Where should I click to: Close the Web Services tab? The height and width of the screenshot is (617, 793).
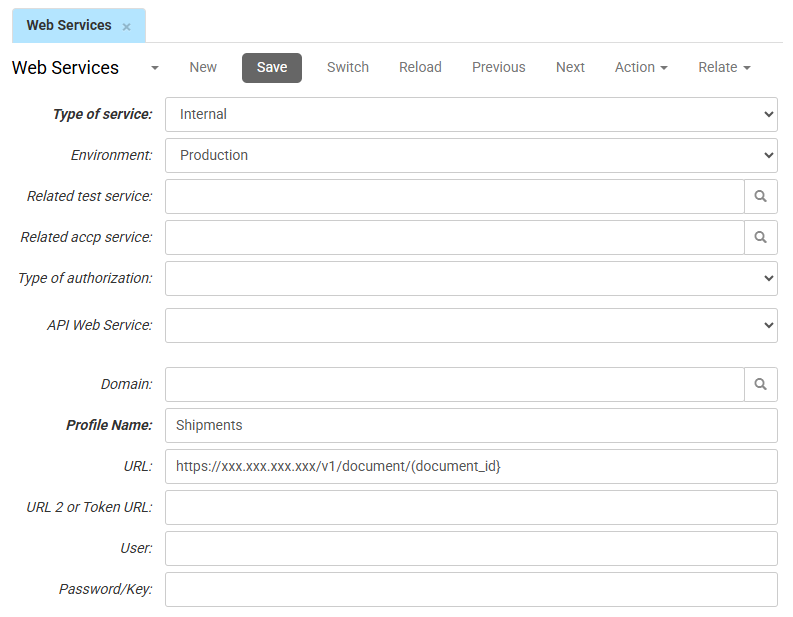[127, 27]
